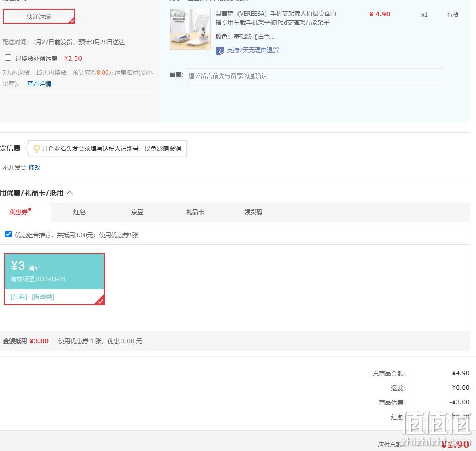Switch to the 京豆 tab
The height and width of the screenshot is (451, 476).
[x=137, y=212]
